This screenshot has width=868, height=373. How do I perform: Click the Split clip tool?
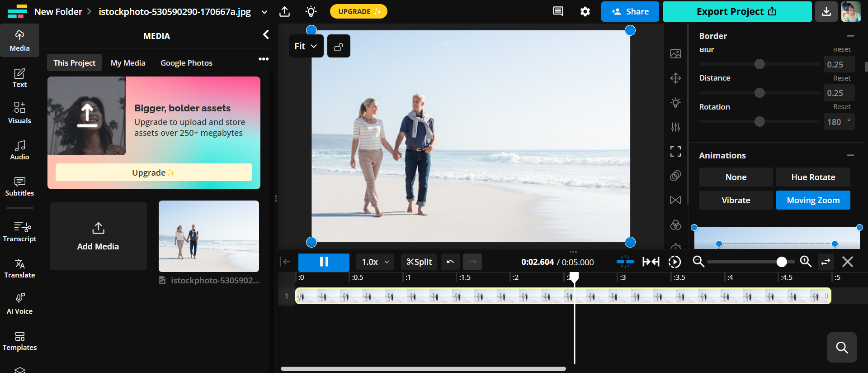coord(419,262)
